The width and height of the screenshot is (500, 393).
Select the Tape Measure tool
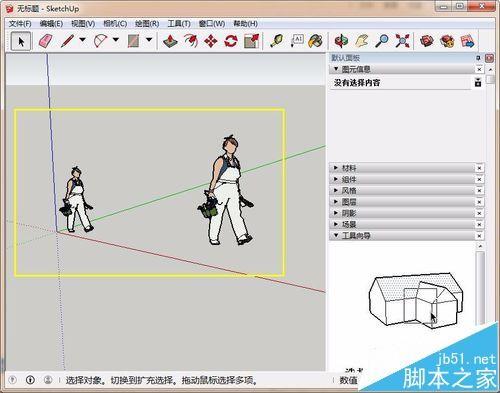pyautogui.click(x=276, y=41)
